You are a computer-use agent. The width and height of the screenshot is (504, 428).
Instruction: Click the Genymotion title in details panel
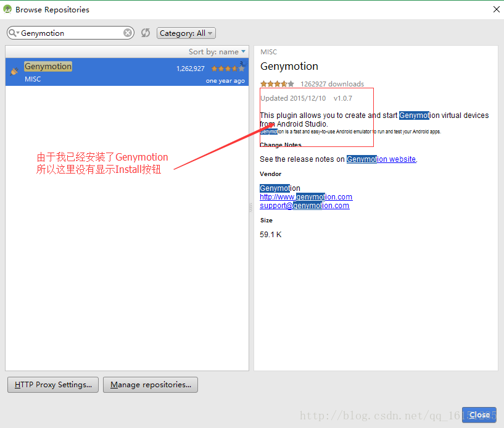289,66
